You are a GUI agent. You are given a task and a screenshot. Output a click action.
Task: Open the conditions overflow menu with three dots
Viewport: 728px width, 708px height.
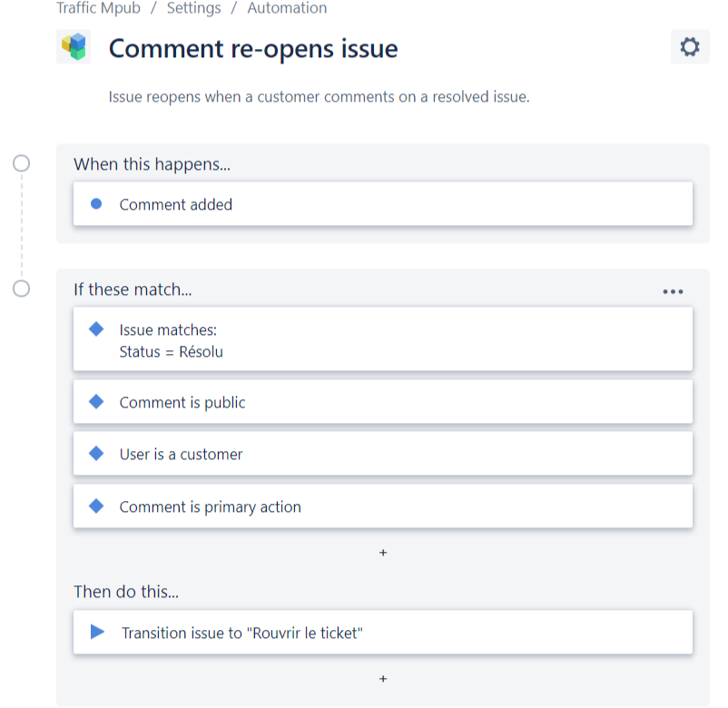(673, 290)
